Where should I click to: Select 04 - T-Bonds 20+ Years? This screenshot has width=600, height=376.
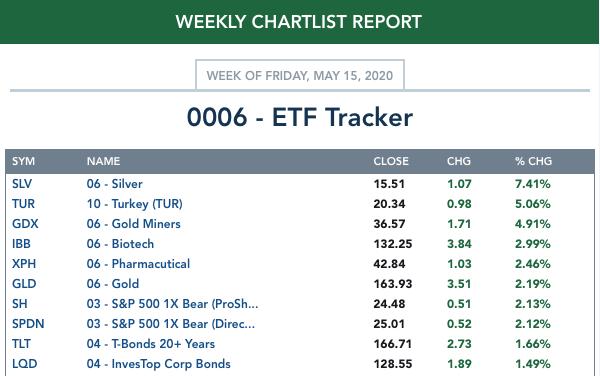pos(150,344)
